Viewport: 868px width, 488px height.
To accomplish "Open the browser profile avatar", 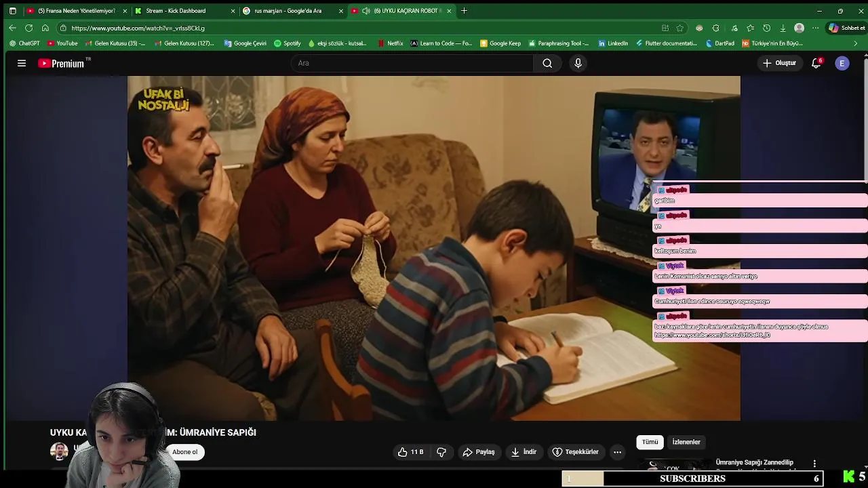I will pyautogui.click(x=799, y=28).
